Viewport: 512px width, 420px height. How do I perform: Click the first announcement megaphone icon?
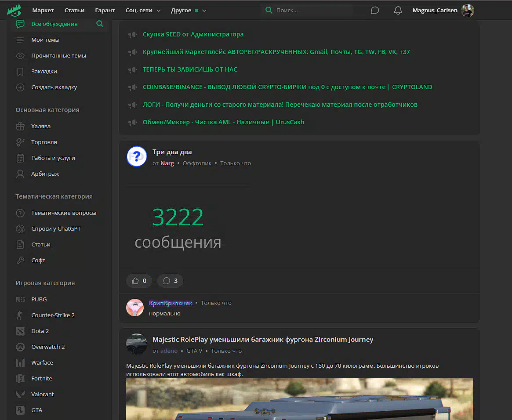(132, 35)
